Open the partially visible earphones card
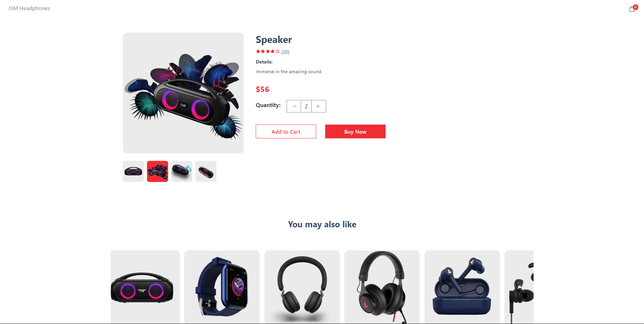This screenshot has width=644, height=324. pos(519,287)
